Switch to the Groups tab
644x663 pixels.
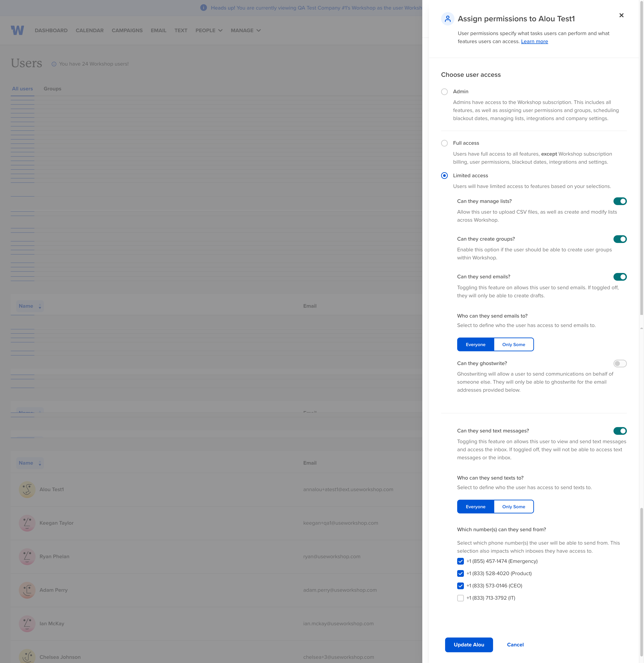pos(52,89)
